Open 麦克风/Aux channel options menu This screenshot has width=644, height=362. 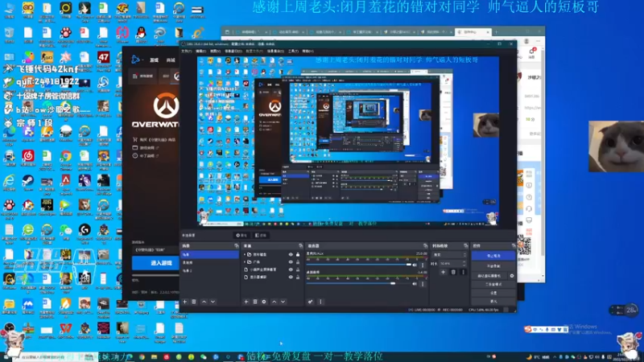[x=423, y=265]
